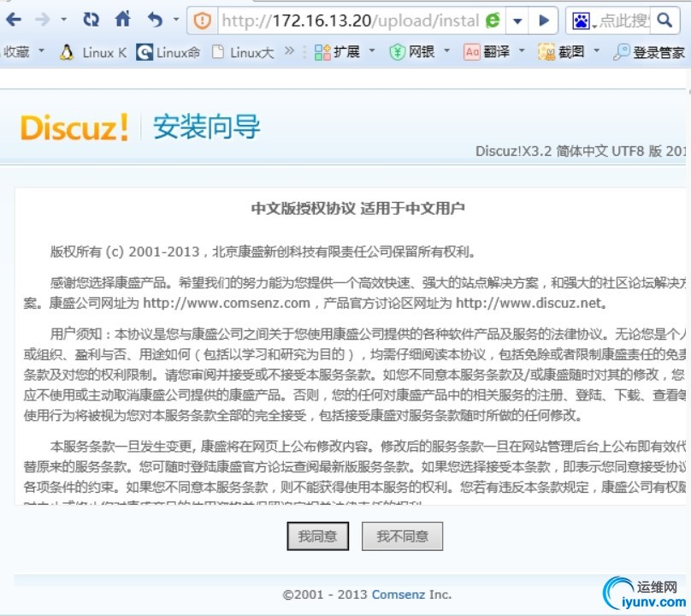Screen dimensions: 691x616
Task: Go to the browser home page icon
Action: click(123, 19)
